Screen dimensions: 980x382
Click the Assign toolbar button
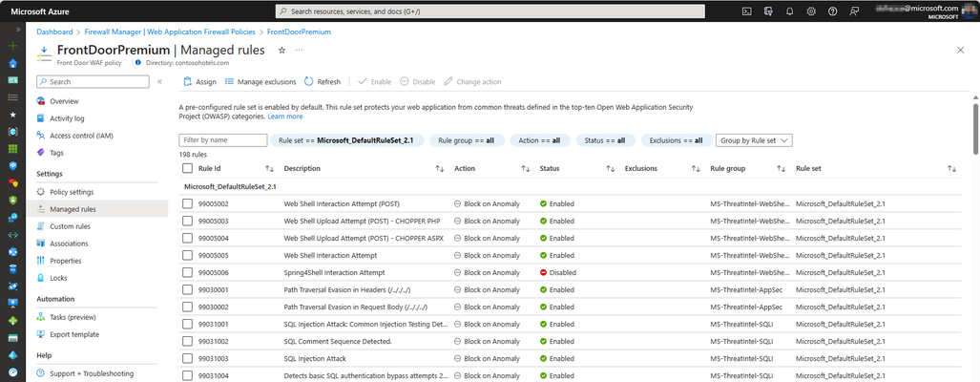point(199,82)
